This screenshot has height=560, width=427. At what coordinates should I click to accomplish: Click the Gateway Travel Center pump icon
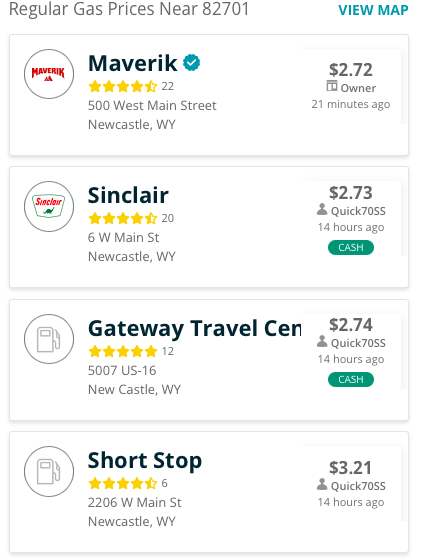(49, 339)
